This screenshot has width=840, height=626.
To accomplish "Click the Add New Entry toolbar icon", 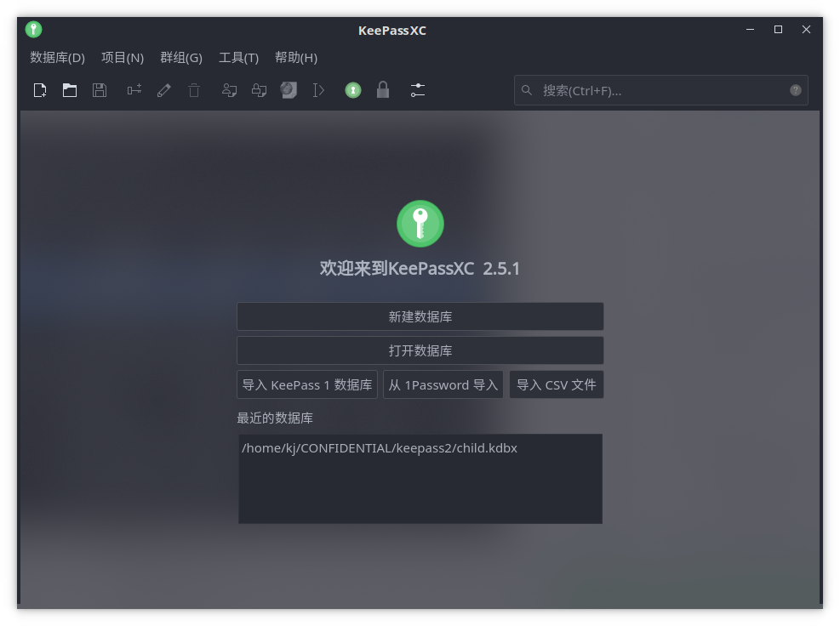I will click(134, 90).
